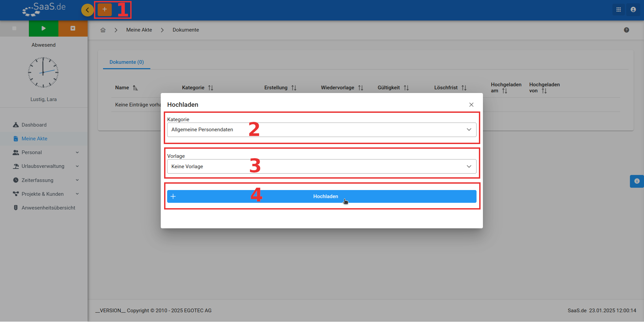Sort table by Erstellung column arrows
Viewport: 644px width, 323px height.
point(294,88)
